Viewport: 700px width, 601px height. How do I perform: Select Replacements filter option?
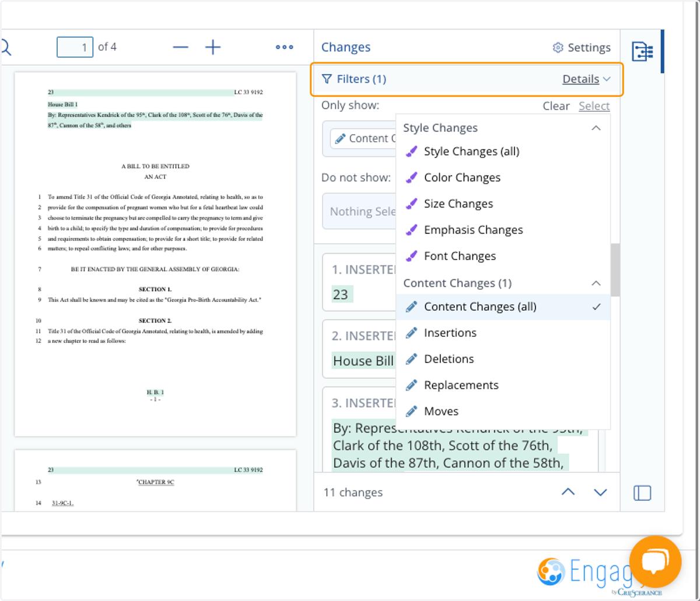(503, 385)
